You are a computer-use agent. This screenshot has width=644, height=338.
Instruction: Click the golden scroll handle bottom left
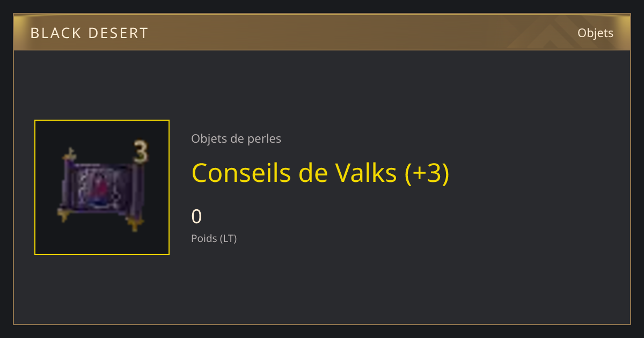coord(65,215)
